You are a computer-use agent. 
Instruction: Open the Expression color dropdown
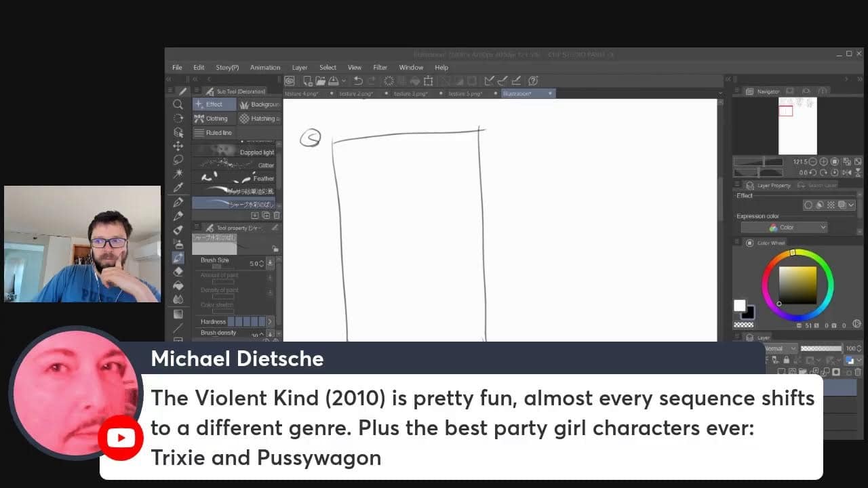pos(783,228)
